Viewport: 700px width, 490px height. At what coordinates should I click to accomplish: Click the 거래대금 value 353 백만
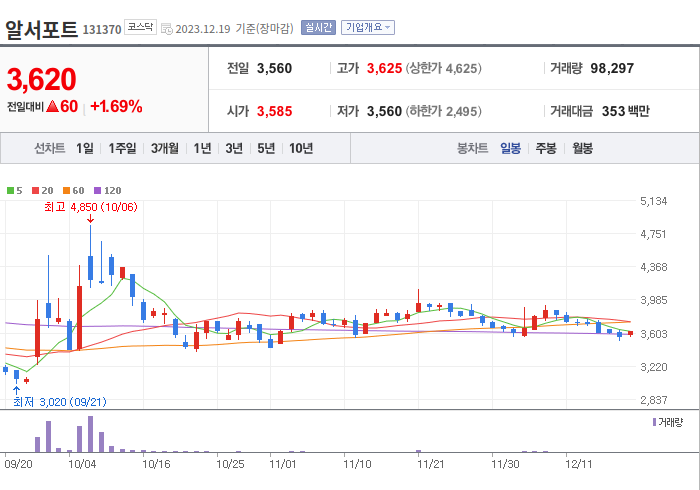pos(625,111)
